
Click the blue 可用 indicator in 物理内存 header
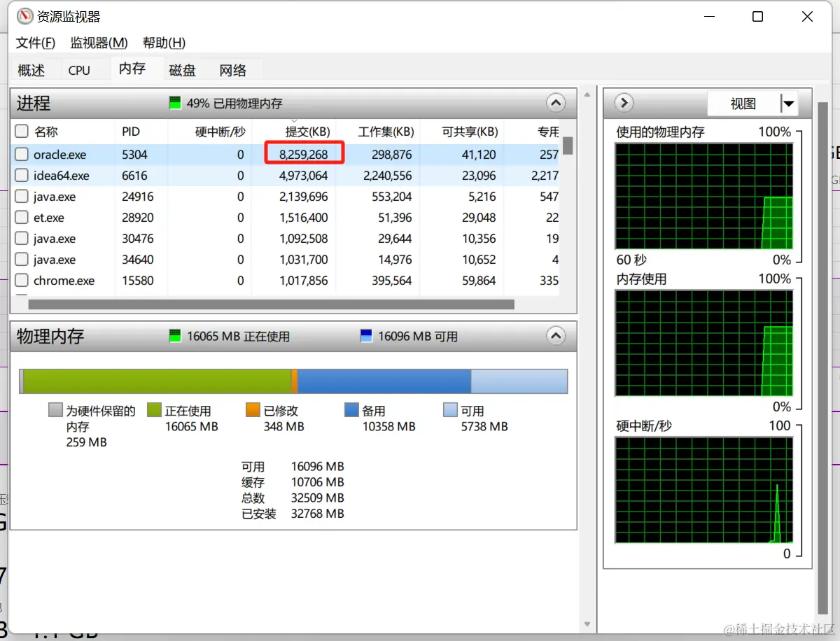[366, 336]
